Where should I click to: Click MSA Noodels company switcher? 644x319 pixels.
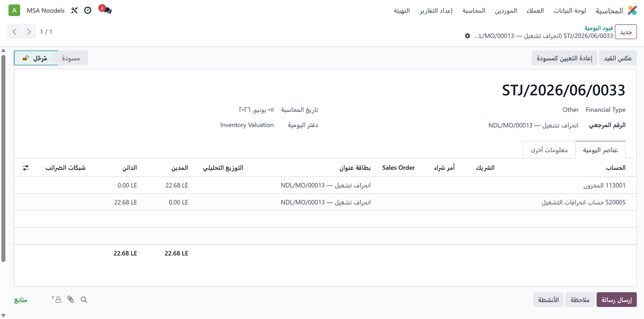click(45, 10)
